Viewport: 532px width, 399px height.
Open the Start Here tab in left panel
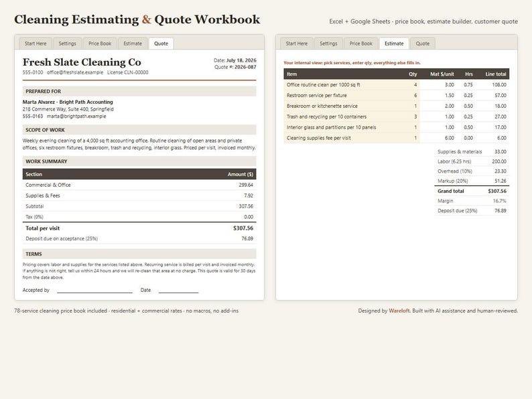[x=36, y=44]
